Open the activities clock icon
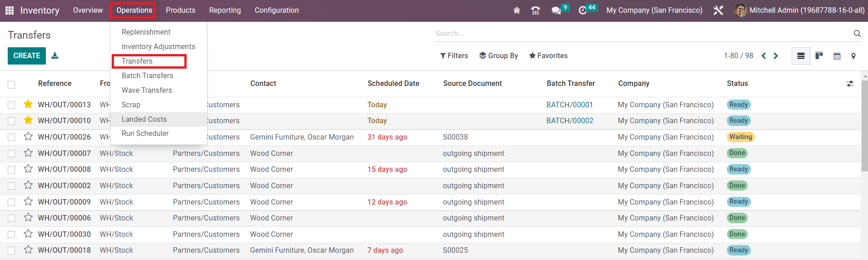 pos(583,10)
